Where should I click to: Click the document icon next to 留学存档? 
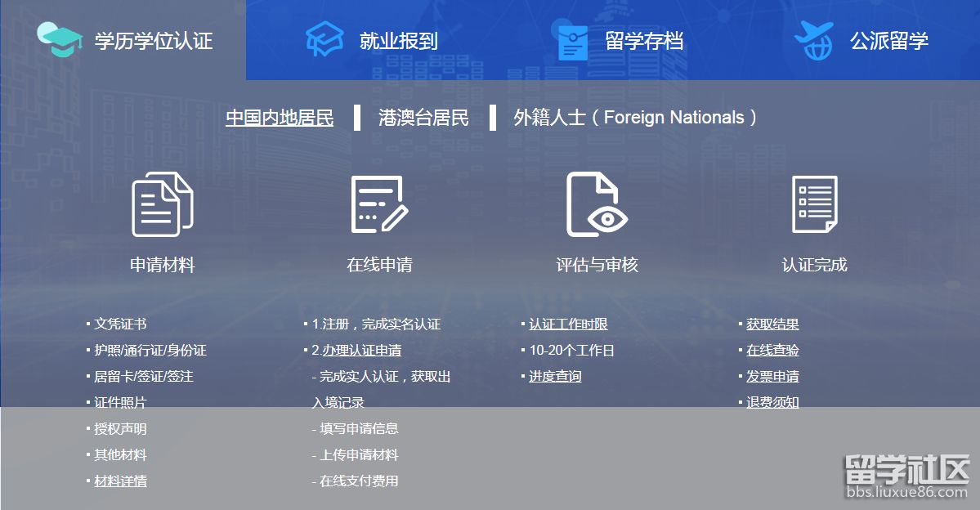click(x=572, y=41)
